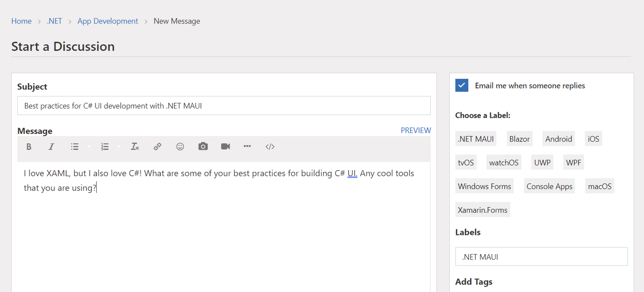644x292 pixels.
Task: Clear text formatting with the Tx icon
Action: [135, 146]
